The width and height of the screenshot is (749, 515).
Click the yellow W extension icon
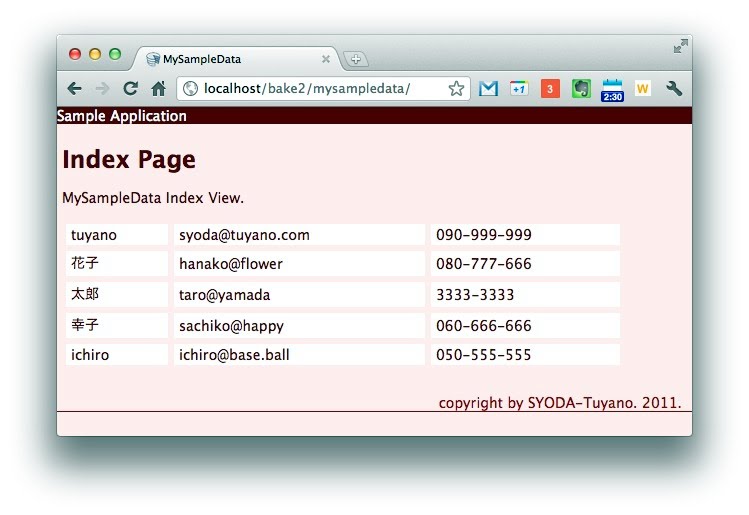coord(642,89)
